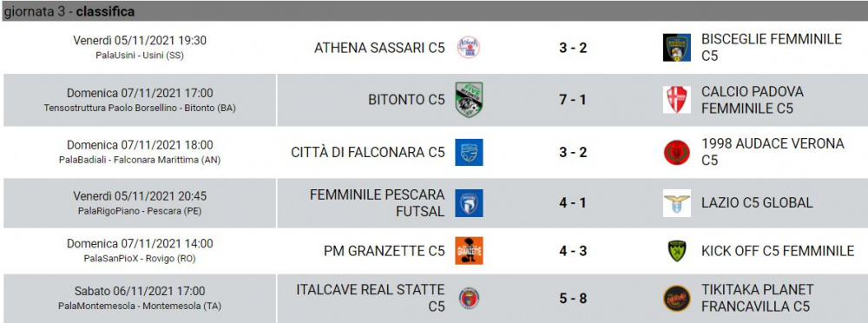
Task: Click the 1998 Audace Verona red emblem
Action: tap(676, 152)
